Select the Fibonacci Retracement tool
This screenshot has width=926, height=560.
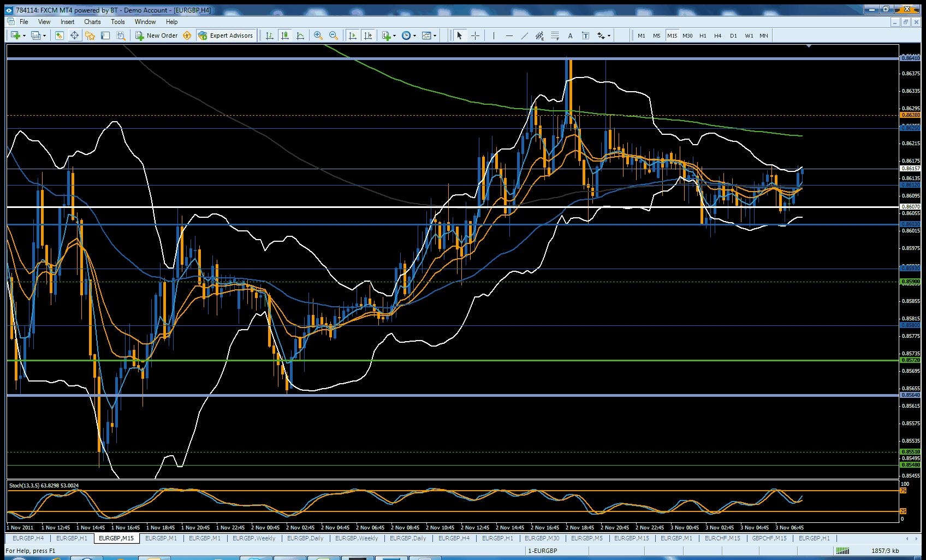(555, 35)
